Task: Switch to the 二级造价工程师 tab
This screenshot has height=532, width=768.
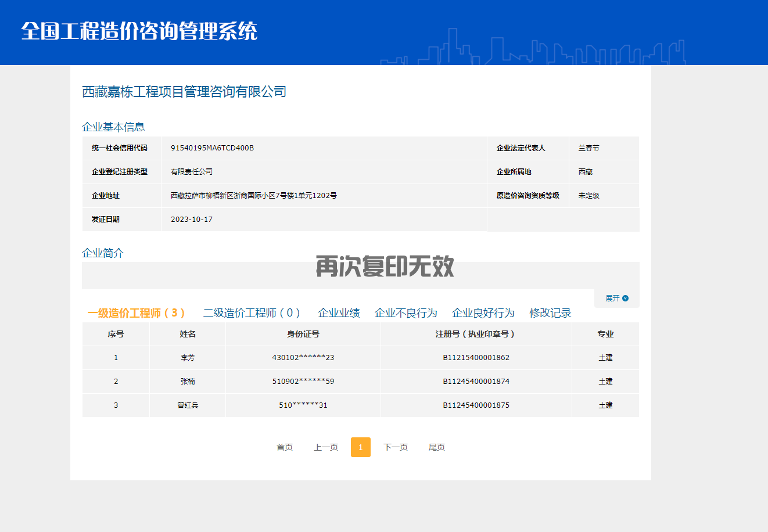Action: [253, 312]
